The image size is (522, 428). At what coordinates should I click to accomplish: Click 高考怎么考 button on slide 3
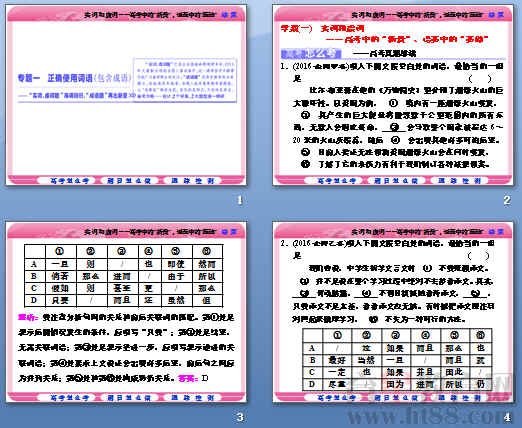pos(70,397)
